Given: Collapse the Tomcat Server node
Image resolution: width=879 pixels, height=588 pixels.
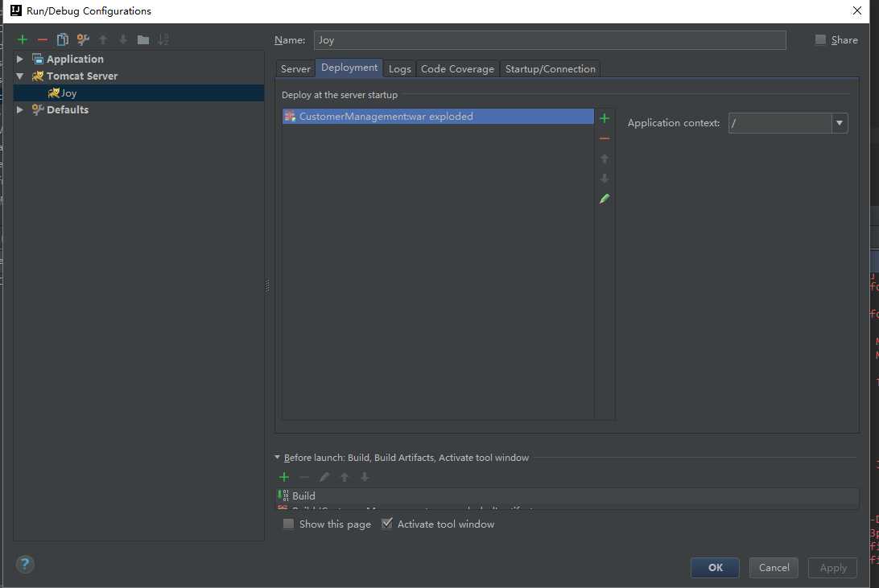Looking at the screenshot, I should tap(19, 76).
